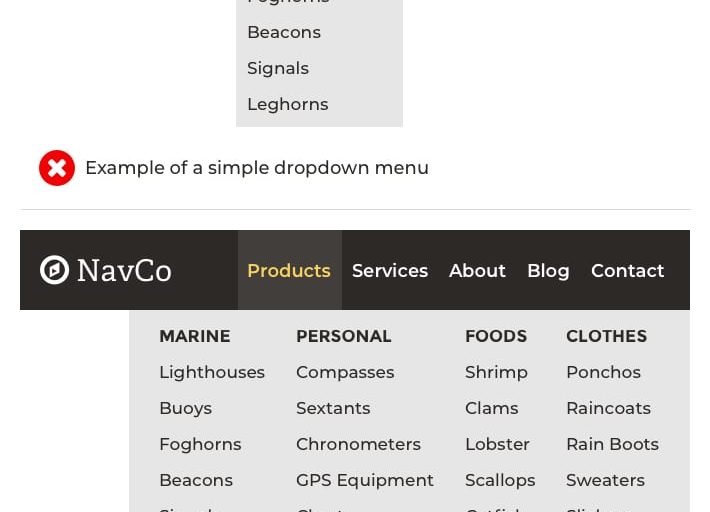The height and width of the screenshot is (512, 710).
Task: Select Compasses under Personal
Action: point(345,372)
